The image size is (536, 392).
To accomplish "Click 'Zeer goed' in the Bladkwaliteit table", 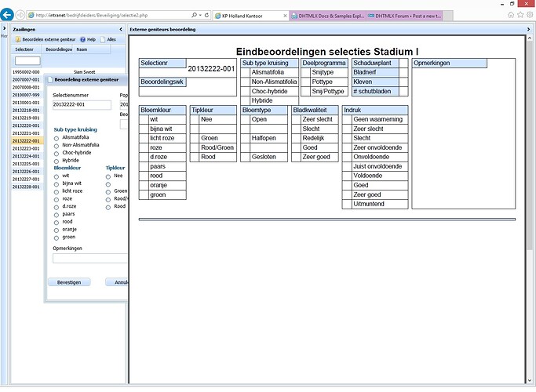I will (316, 157).
